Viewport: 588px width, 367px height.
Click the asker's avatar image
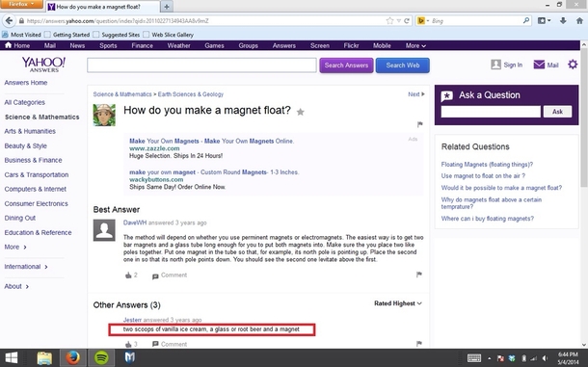tap(104, 115)
